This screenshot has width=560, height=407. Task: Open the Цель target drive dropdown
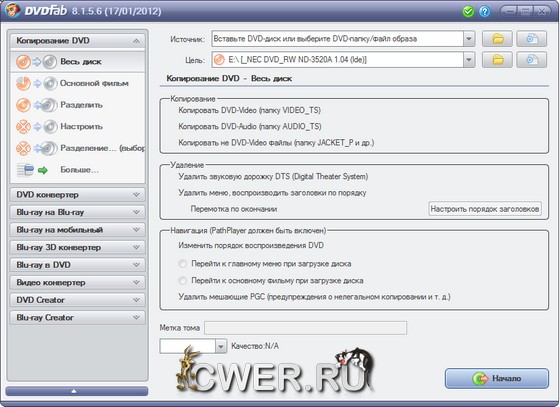tap(469, 60)
